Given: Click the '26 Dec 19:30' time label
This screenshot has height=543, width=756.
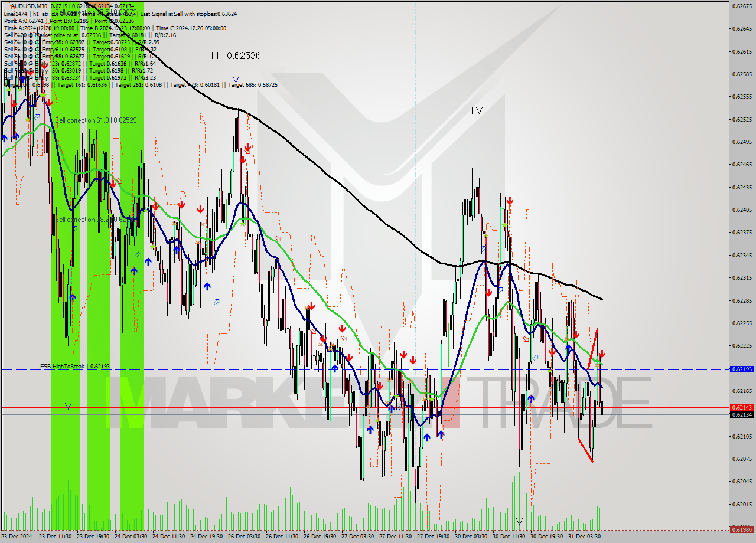Looking at the screenshot, I should pyautogui.click(x=320, y=537).
